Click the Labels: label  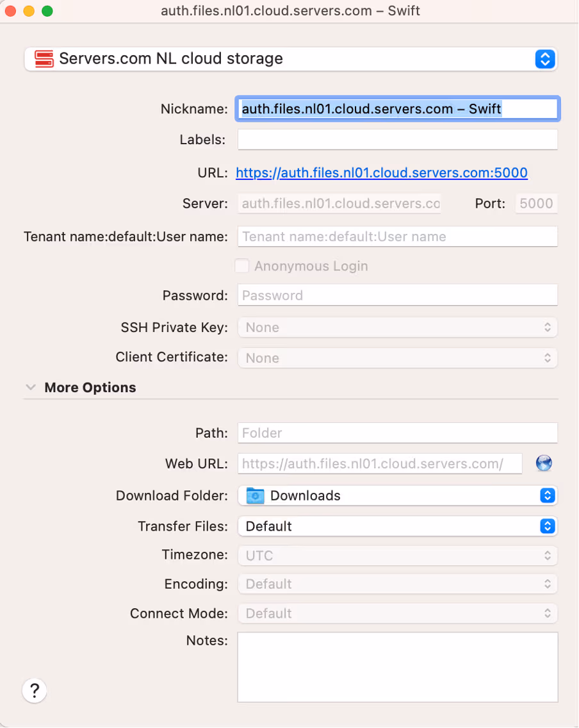(202, 139)
